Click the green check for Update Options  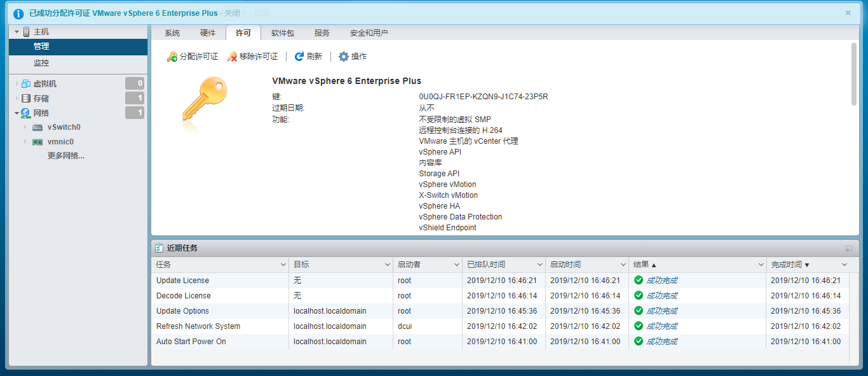tap(639, 311)
